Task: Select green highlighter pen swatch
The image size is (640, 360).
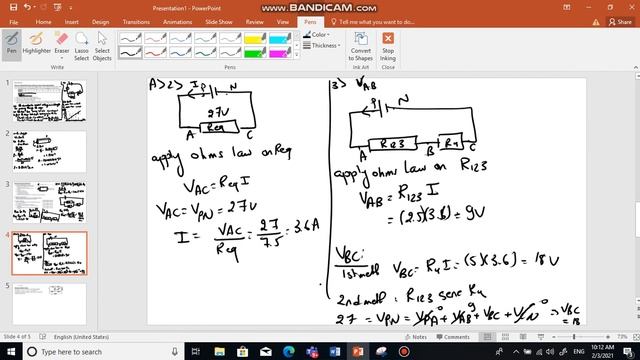Action: tap(255, 53)
